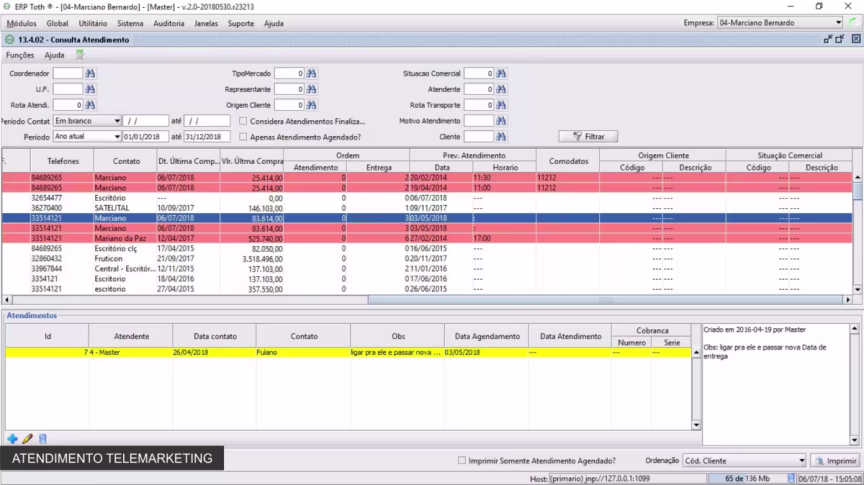Click the pencil edit icon below Atendimentos
The width and height of the screenshot is (864, 485).
pos(27,439)
